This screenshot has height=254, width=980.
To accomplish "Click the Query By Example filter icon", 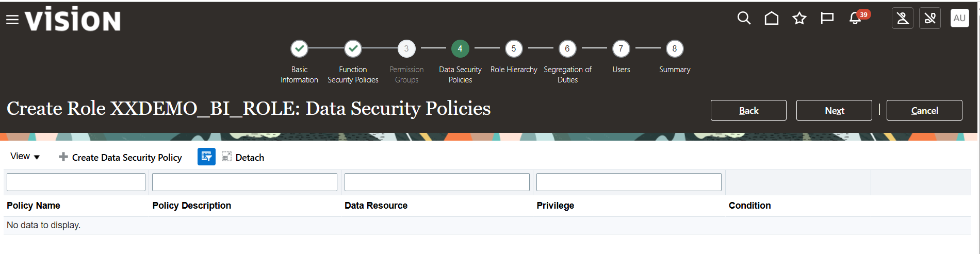I will coord(206,157).
